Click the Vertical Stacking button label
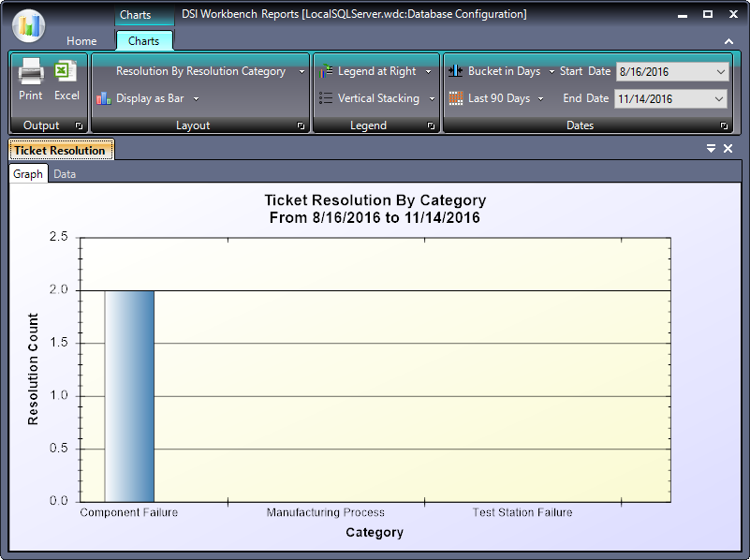Viewport: 750px width, 560px height. pyautogui.click(x=378, y=98)
